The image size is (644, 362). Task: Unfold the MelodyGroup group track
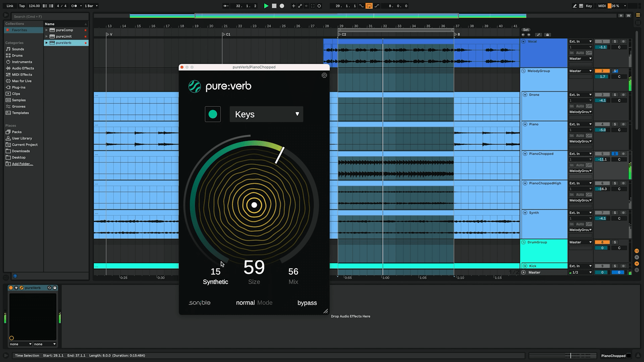point(524,71)
